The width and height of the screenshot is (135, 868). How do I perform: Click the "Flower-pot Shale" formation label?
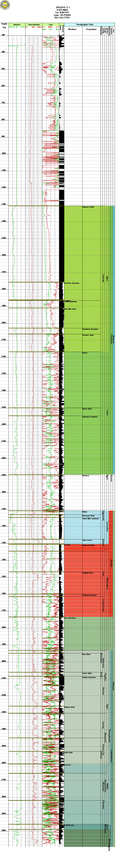pos(89,516)
